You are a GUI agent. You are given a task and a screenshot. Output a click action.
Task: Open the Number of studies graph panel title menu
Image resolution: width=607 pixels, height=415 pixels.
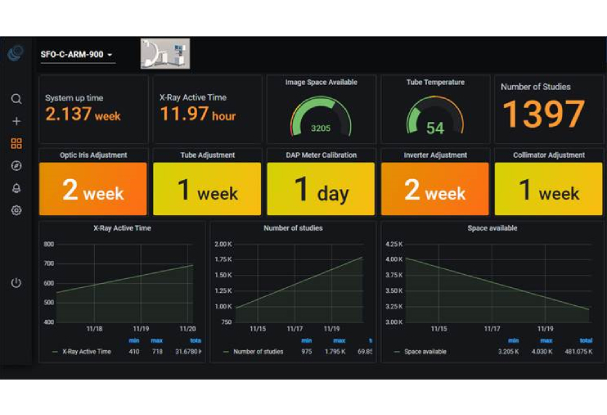293,228
